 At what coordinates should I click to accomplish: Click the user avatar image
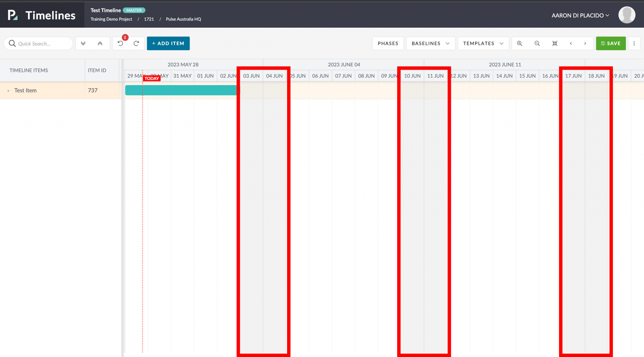click(x=627, y=14)
